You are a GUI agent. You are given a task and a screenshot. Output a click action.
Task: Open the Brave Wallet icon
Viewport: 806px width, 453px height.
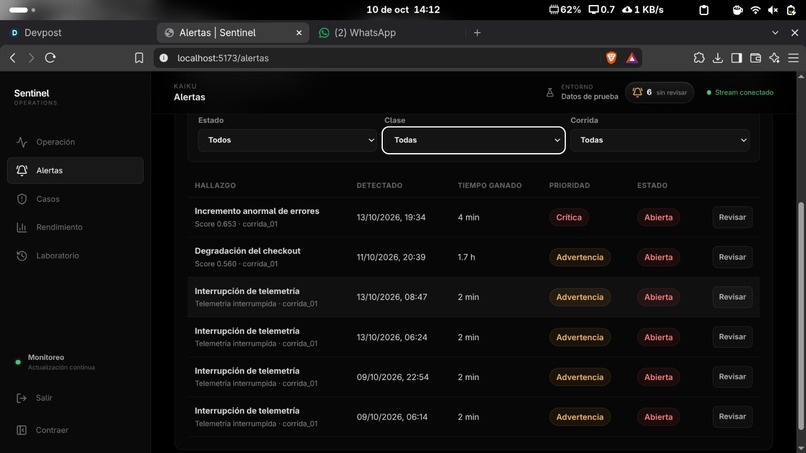pyautogui.click(x=755, y=58)
